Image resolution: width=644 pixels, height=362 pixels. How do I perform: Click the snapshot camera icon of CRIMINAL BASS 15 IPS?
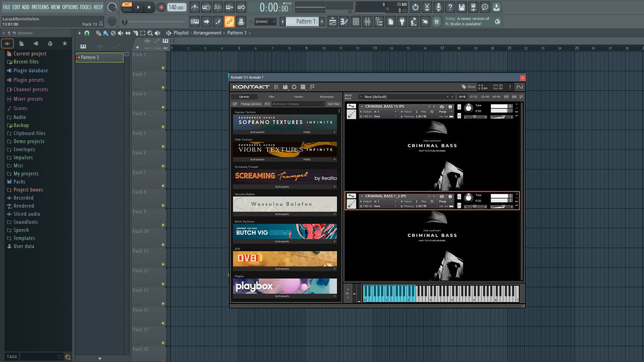442,107
